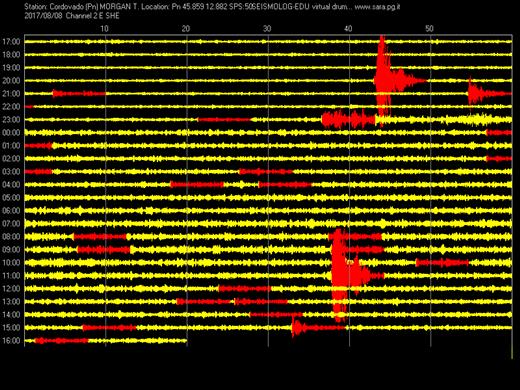520x390 pixels.
Task: Click the 14:00 hour label
Action: tap(11, 315)
